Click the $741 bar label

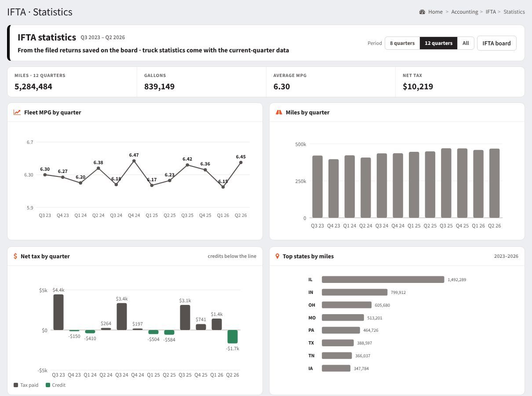[201, 319]
